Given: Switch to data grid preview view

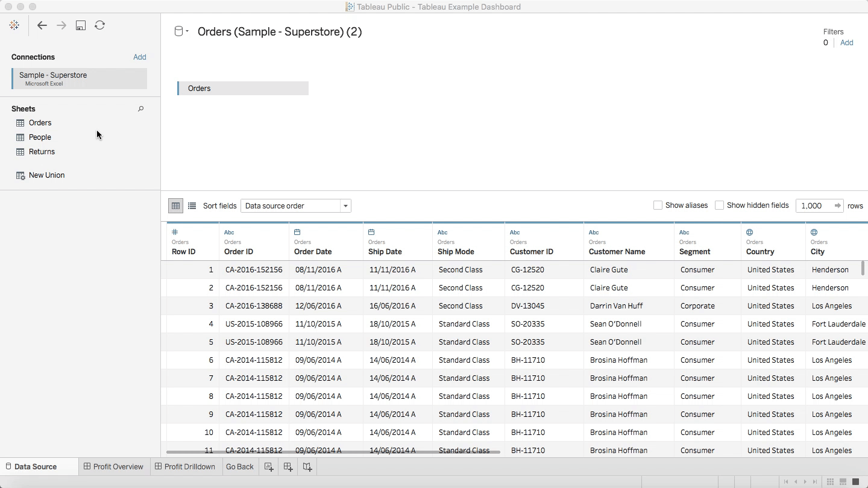Looking at the screenshot, I should click(175, 206).
